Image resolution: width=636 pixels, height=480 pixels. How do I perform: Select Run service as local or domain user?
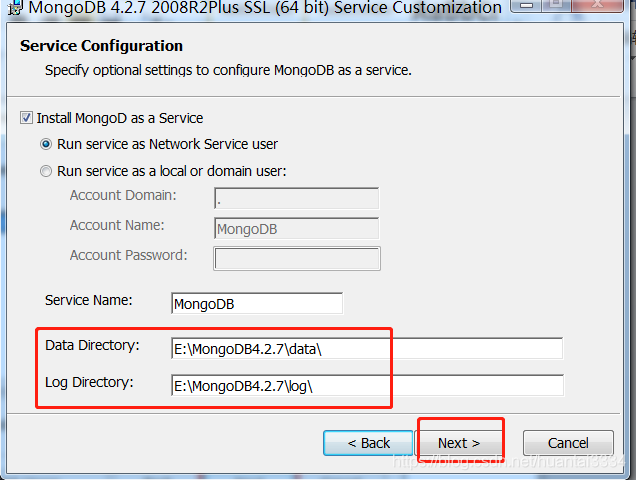click(x=46, y=171)
